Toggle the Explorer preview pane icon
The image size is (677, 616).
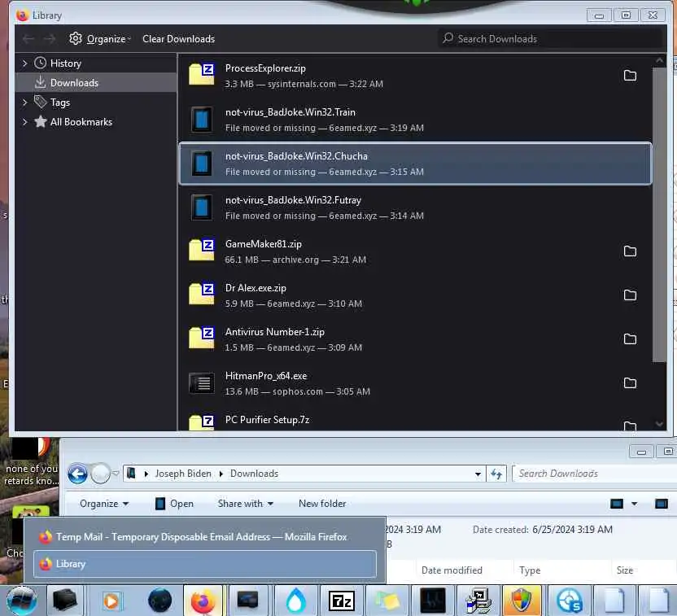pos(661,504)
